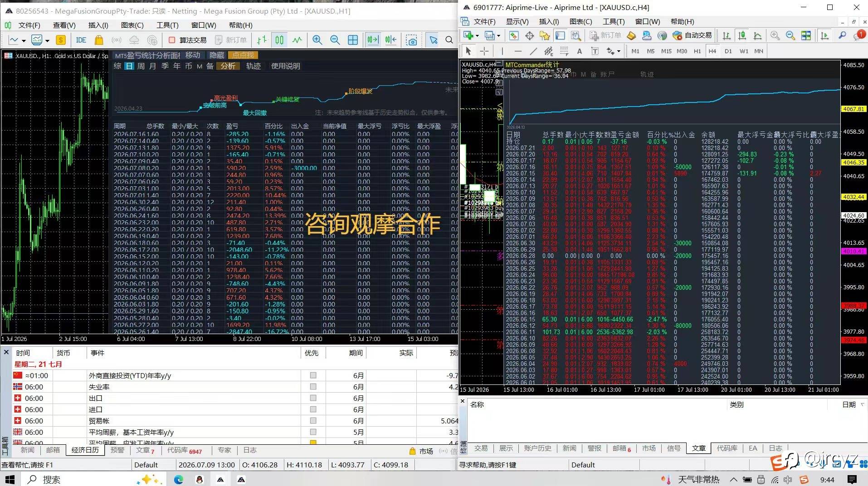The width and height of the screenshot is (868, 486).
Task: Open the IDE editor from MT5 toolbar
Action: (x=81, y=40)
